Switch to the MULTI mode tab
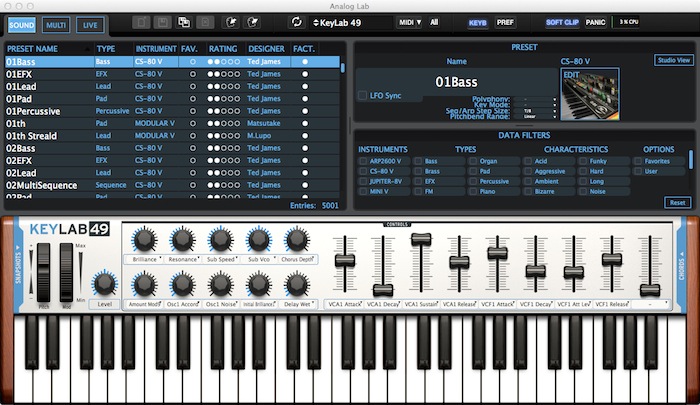 coord(56,25)
